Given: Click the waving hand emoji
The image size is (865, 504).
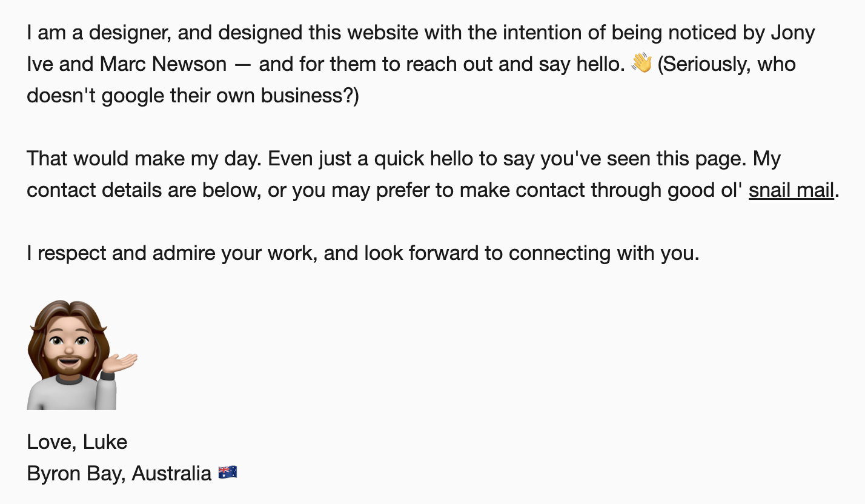Looking at the screenshot, I should (x=641, y=64).
